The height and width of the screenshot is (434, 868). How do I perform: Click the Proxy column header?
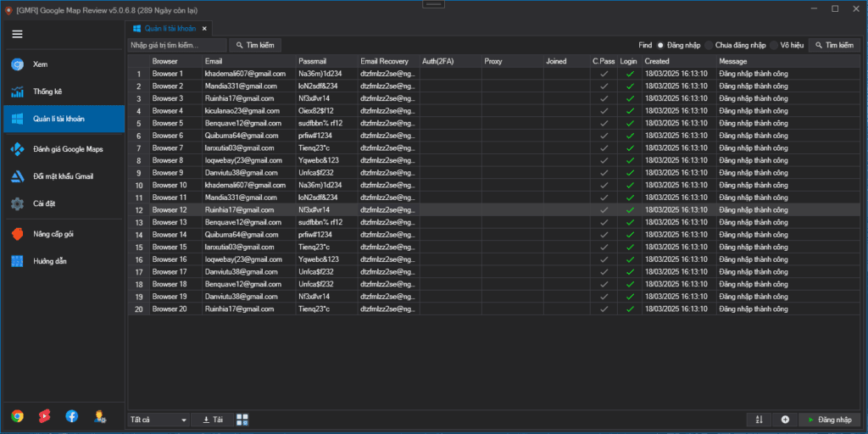click(x=513, y=61)
